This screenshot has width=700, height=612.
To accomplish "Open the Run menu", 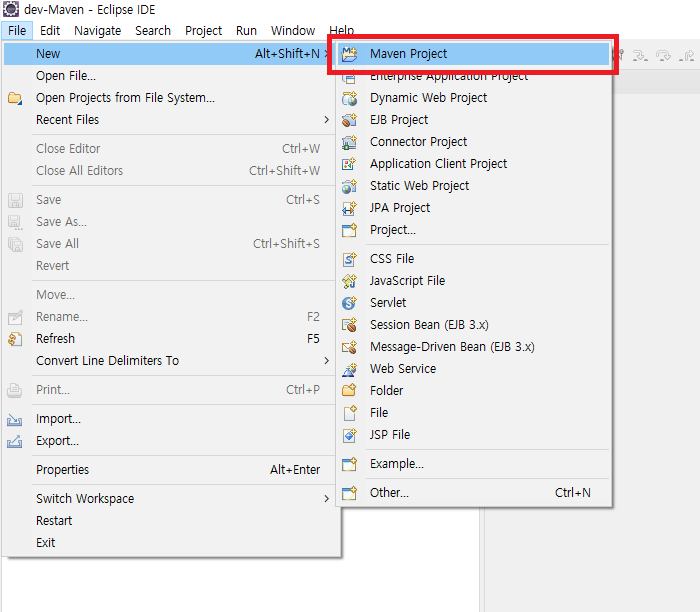I will (x=246, y=31).
